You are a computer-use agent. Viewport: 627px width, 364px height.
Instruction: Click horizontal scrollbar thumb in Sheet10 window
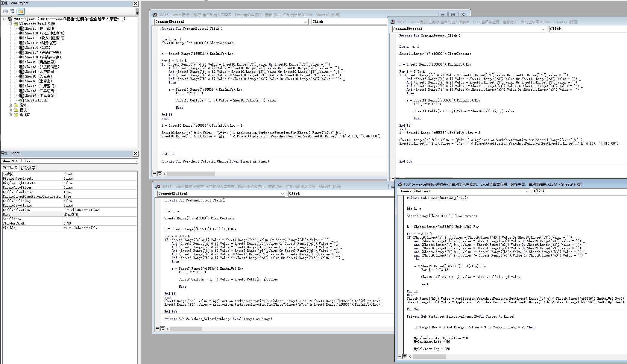click(191, 174)
